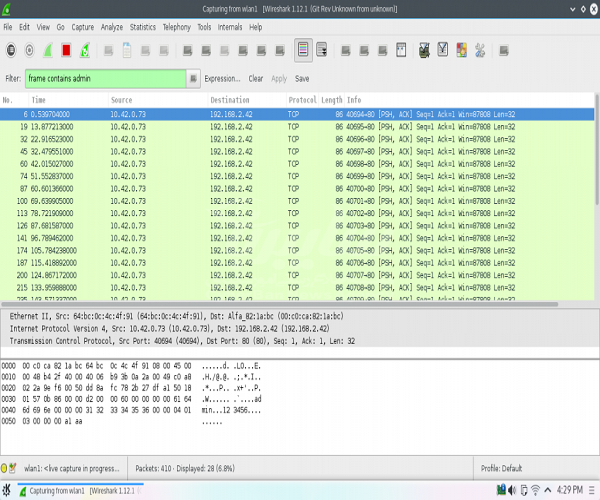Expand hidden system tray icons arrow
This screenshot has width=600, height=500.
(548, 490)
